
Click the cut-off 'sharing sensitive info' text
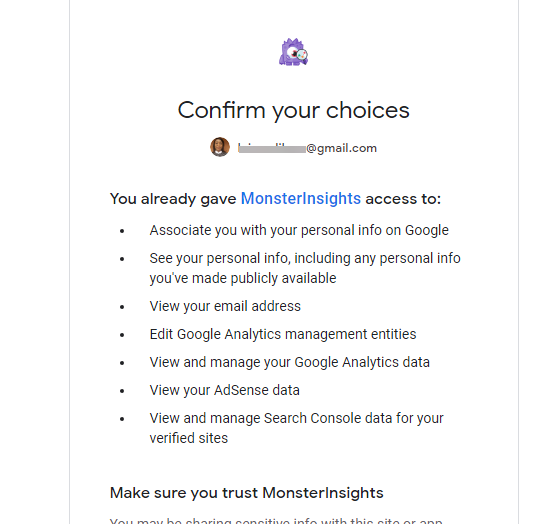point(276,521)
